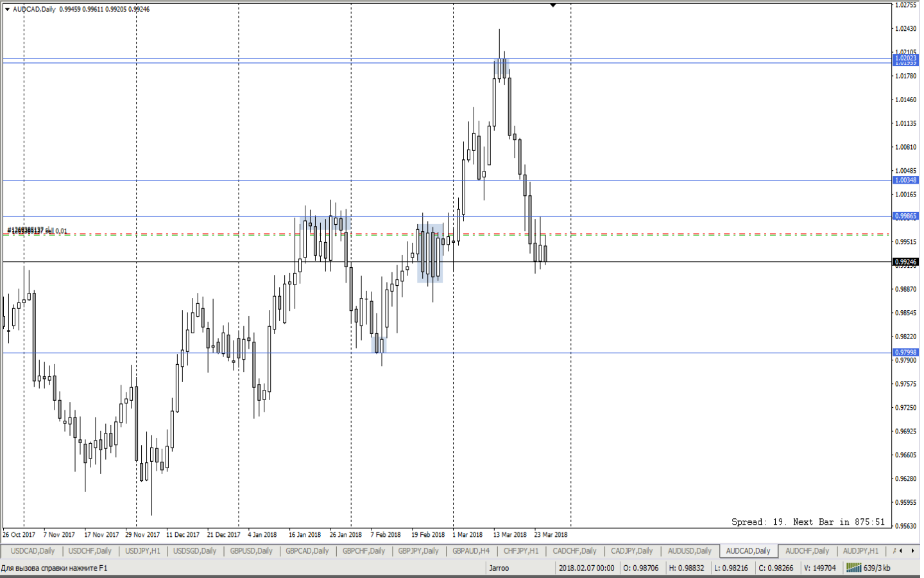Select blue rectangle at 7 Feb low

click(379, 346)
